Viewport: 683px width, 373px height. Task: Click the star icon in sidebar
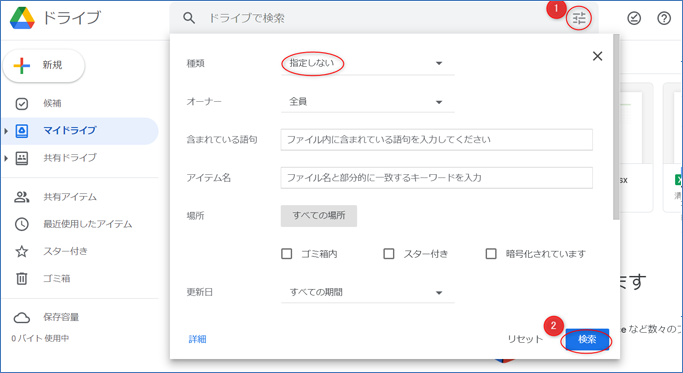click(x=22, y=251)
